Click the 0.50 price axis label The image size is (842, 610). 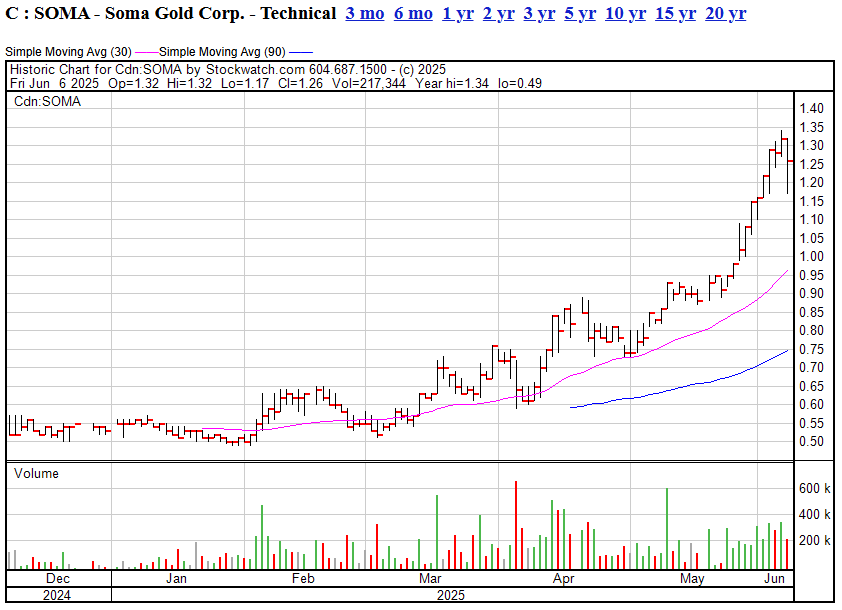tap(811, 441)
